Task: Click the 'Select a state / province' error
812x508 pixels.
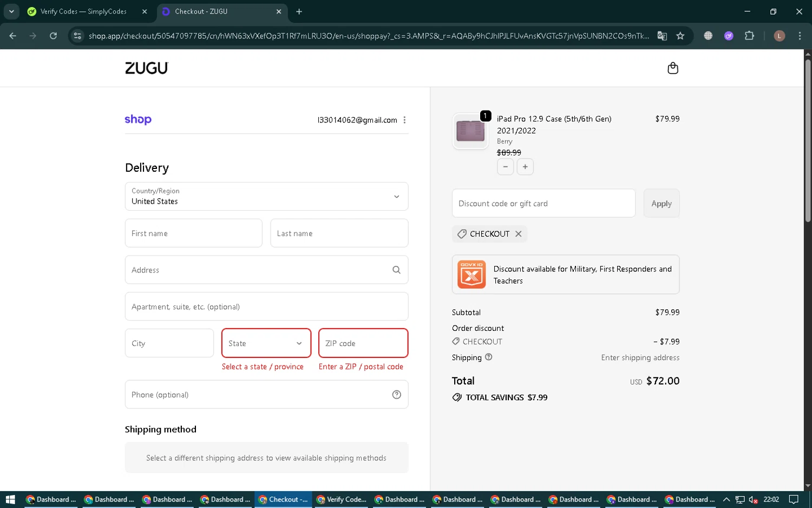Action: tap(263, 367)
